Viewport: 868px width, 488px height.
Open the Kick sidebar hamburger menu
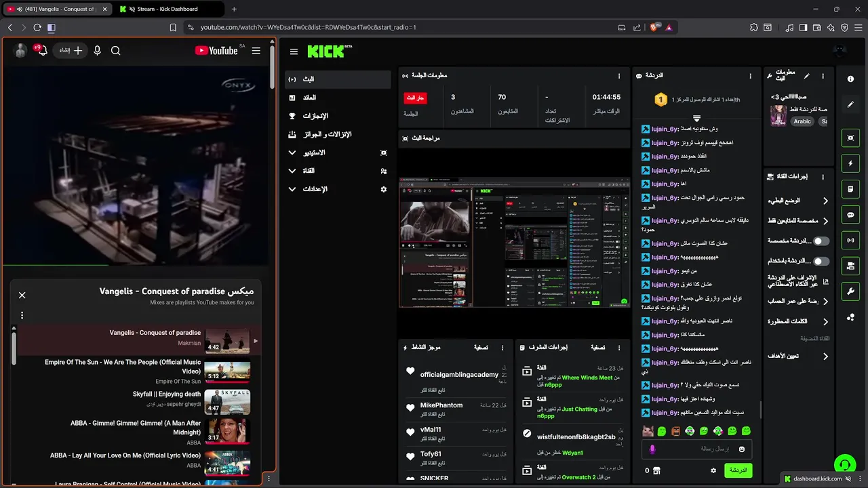pyautogui.click(x=294, y=52)
